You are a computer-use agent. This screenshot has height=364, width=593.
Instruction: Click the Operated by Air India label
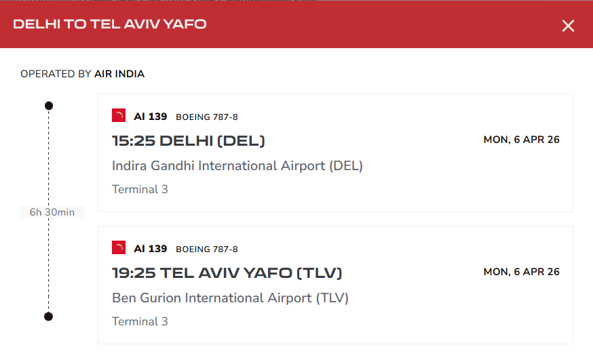click(x=83, y=74)
